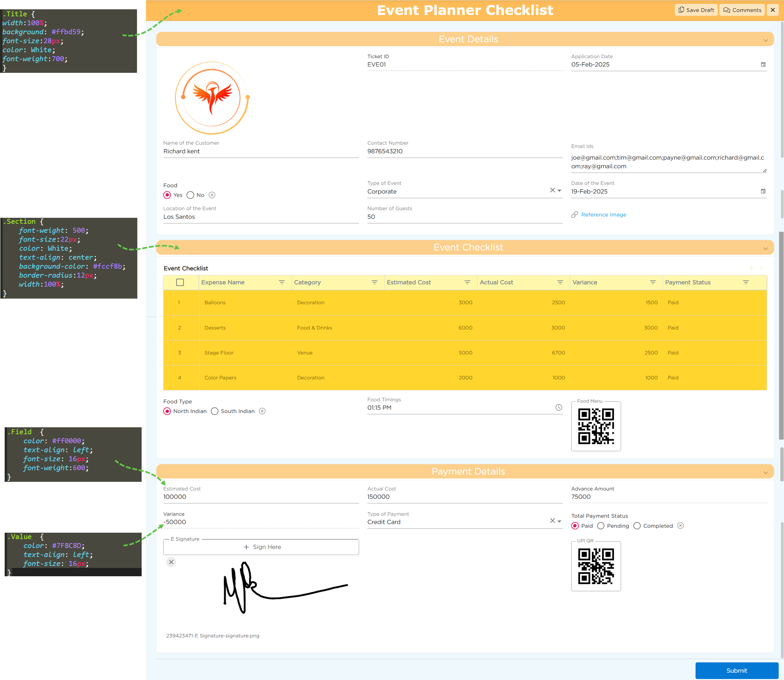This screenshot has width=784, height=680.
Task: Choose Pending for Total Payment Status
Action: tap(601, 526)
